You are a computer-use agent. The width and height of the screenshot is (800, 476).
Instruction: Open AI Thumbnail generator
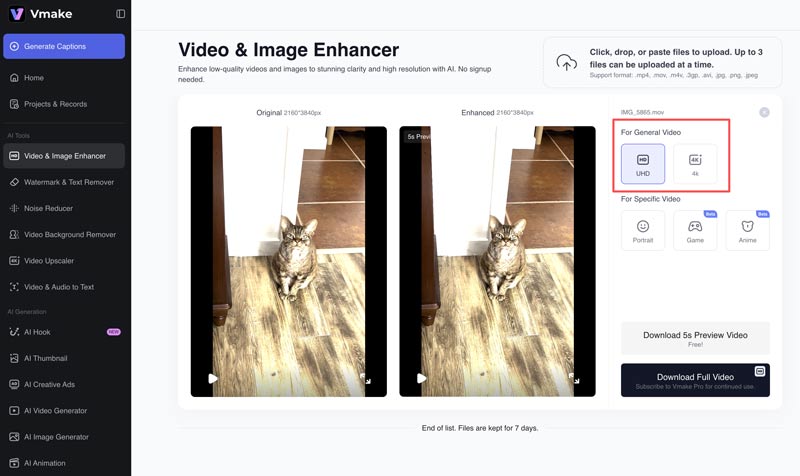pos(64,358)
